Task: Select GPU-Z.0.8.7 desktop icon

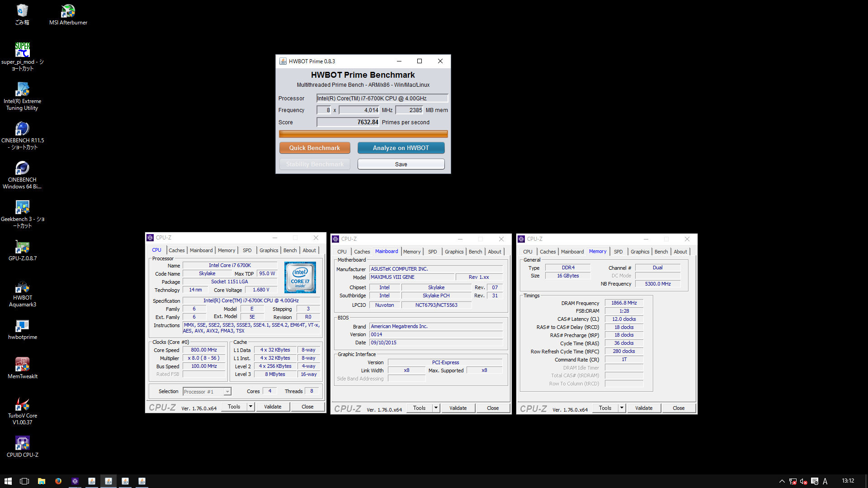Action: (22, 250)
